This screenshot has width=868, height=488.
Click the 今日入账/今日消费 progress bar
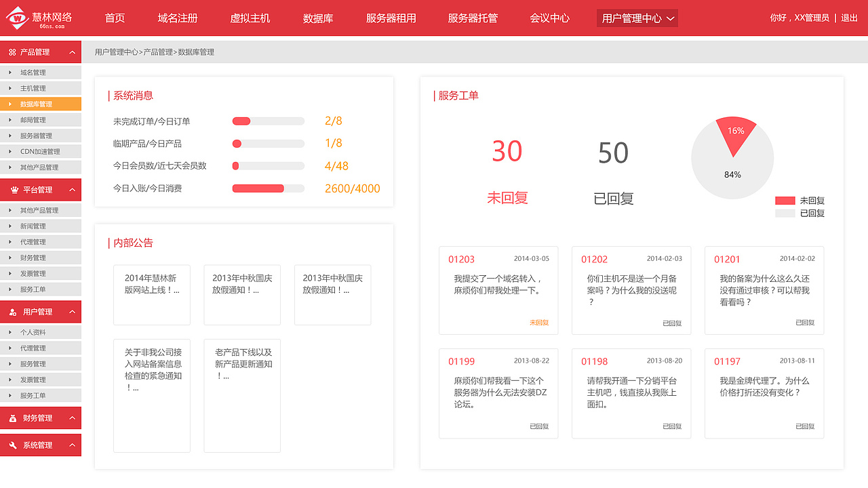click(x=268, y=188)
